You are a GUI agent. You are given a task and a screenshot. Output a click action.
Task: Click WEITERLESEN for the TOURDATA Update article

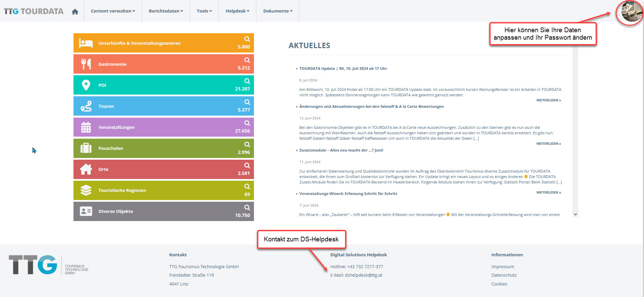pos(549,100)
